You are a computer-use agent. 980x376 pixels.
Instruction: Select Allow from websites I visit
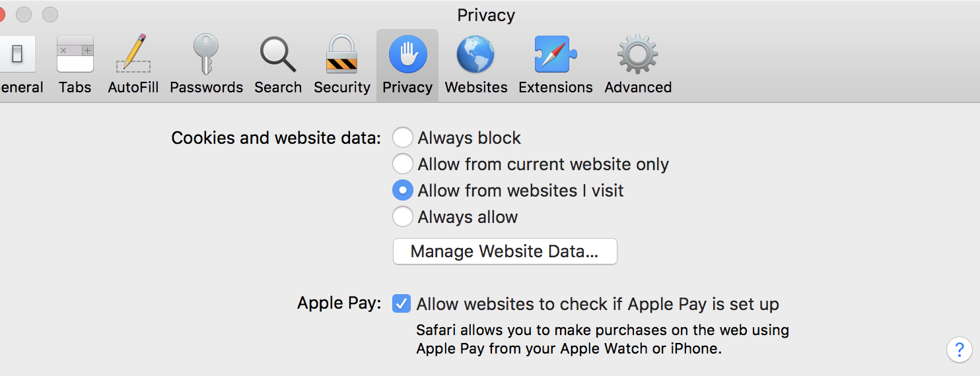pos(402,191)
